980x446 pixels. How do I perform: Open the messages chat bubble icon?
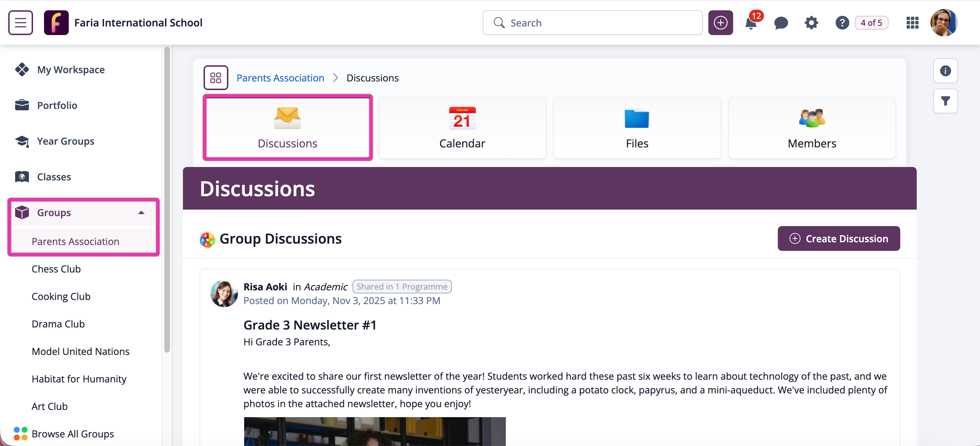781,23
